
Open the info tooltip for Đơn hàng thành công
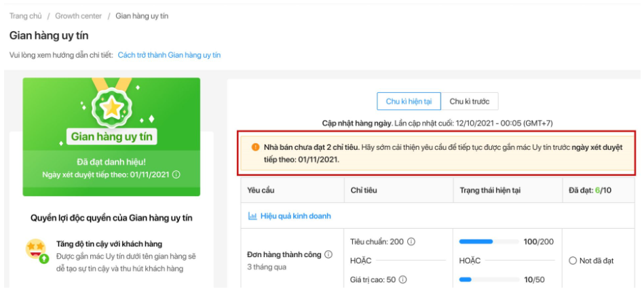click(x=328, y=254)
